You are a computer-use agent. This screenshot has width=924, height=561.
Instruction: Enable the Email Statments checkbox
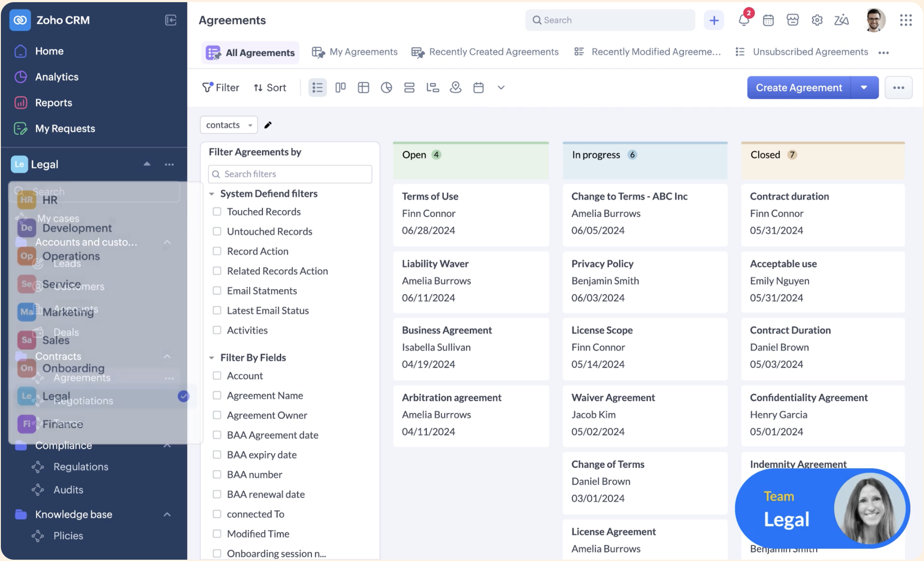[x=217, y=291]
